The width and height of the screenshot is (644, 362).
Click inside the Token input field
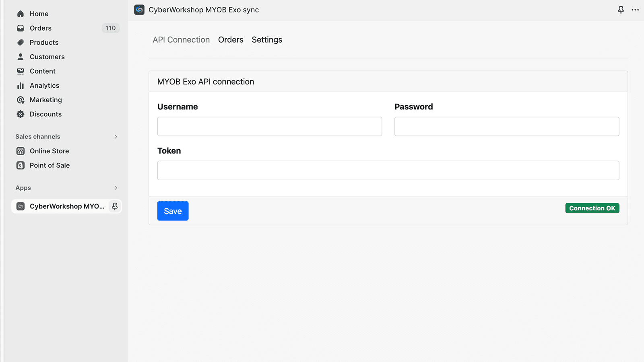pyautogui.click(x=388, y=170)
